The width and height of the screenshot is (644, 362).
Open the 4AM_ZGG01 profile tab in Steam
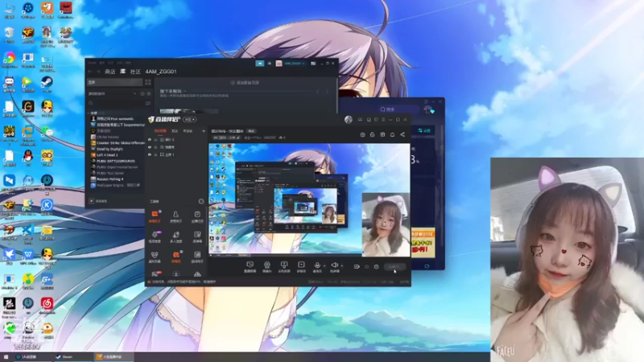click(x=161, y=72)
